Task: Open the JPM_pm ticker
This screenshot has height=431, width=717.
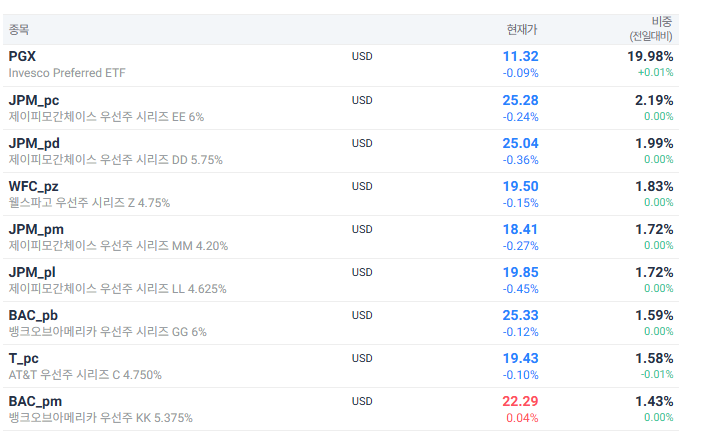Action: pyautogui.click(x=36, y=229)
